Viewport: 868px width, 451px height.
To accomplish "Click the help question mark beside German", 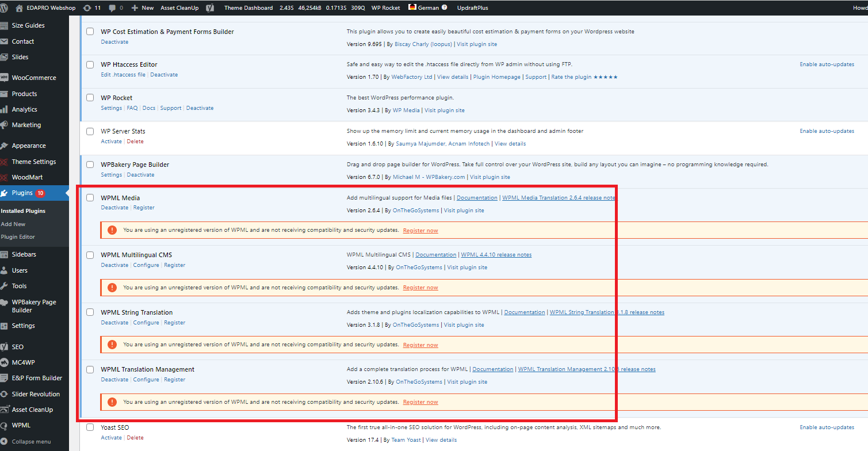I will (x=444, y=8).
